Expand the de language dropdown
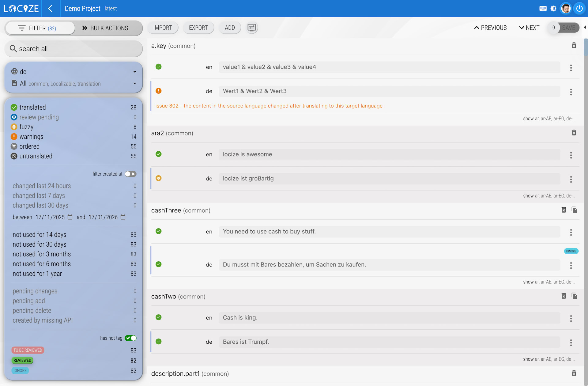The width and height of the screenshot is (588, 386). pyautogui.click(x=134, y=72)
